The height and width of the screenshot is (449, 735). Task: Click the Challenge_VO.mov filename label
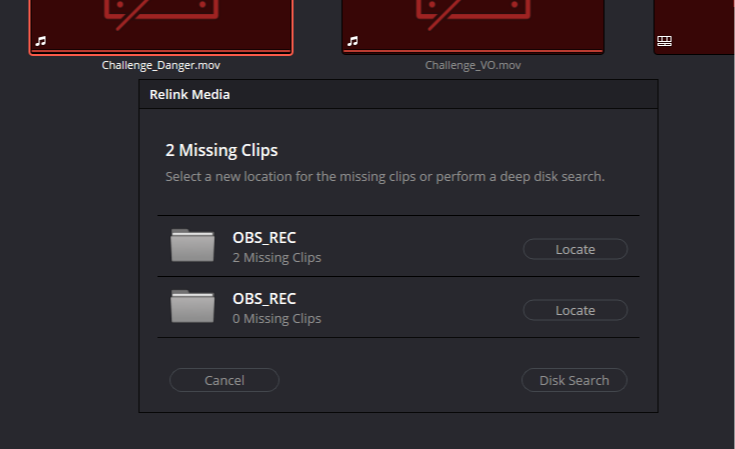click(x=473, y=65)
